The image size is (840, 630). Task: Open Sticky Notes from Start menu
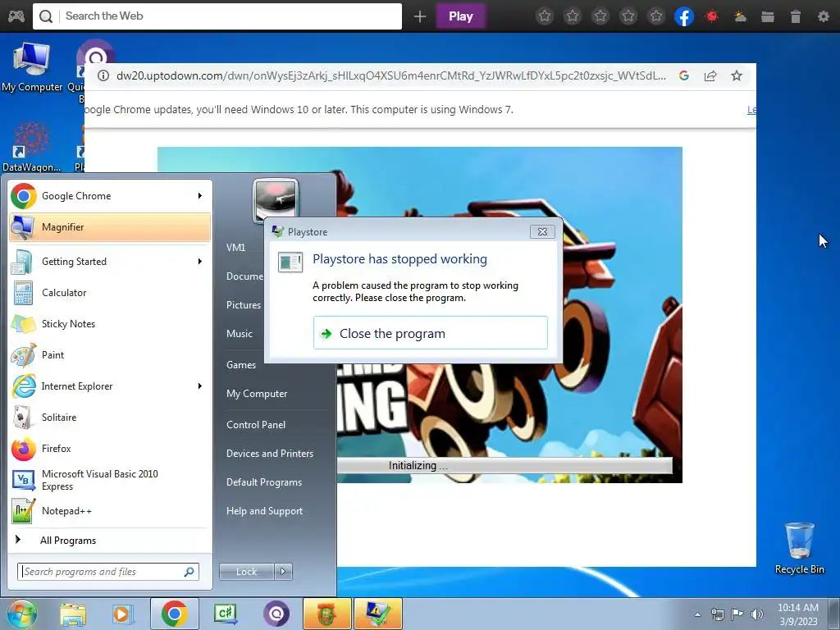pyautogui.click(x=110, y=323)
